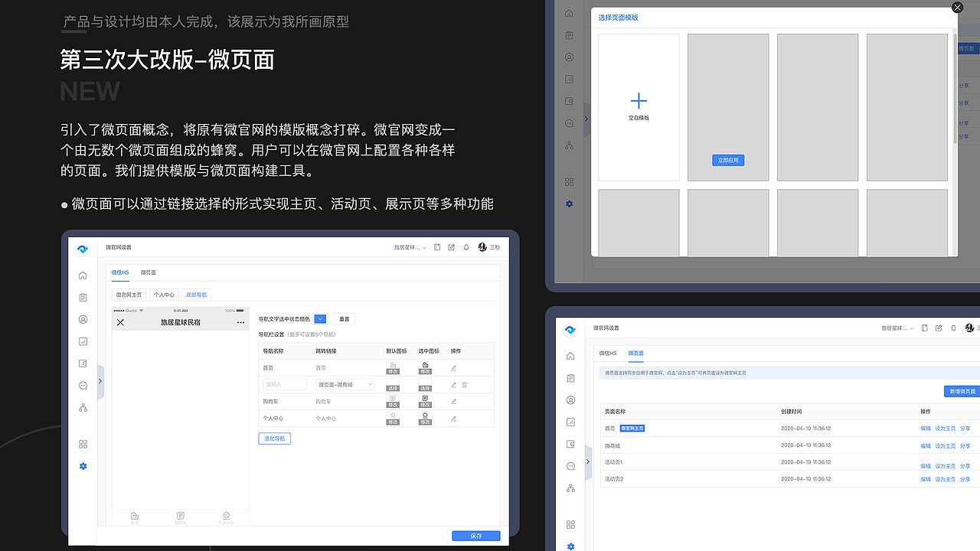Click the pages/copy icon in the top bar

pos(438,246)
